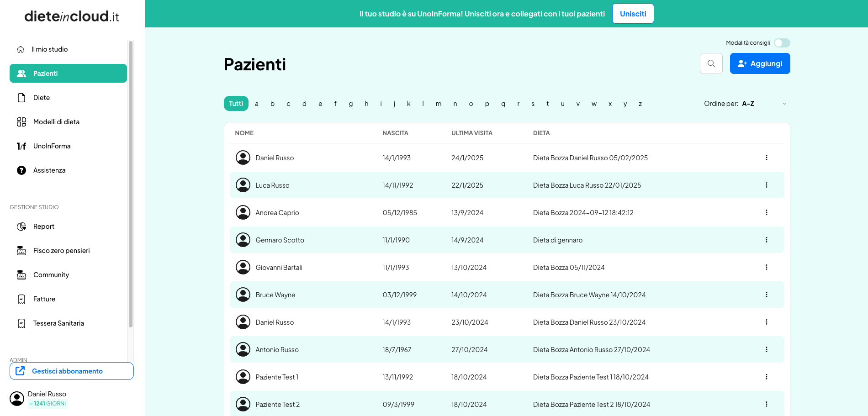The width and height of the screenshot is (868, 416).
Task: Click the Modelli di dieta grid icon
Action: pos(21,122)
